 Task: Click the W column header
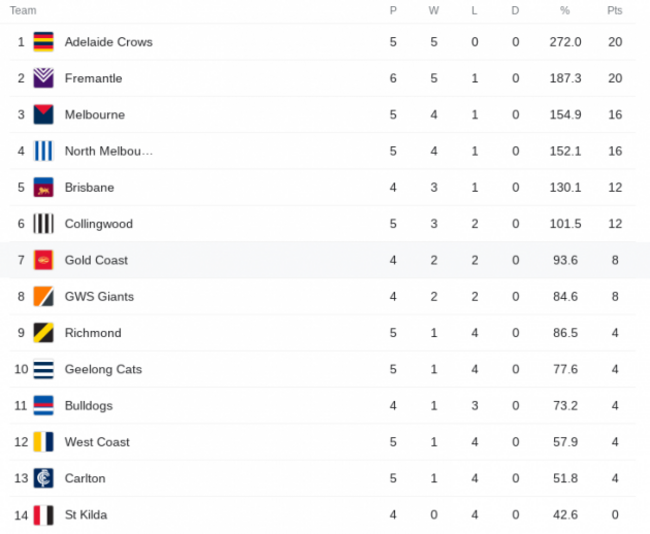click(434, 10)
